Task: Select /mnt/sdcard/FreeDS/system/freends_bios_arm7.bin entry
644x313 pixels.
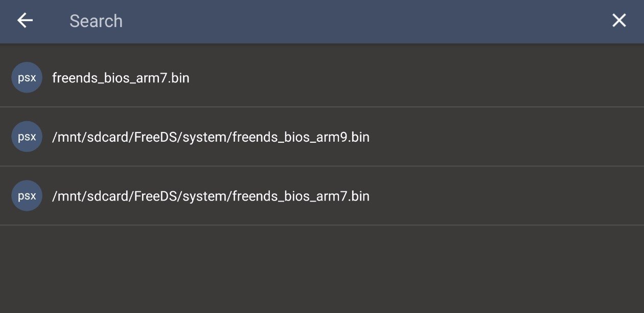Action: 322,196
